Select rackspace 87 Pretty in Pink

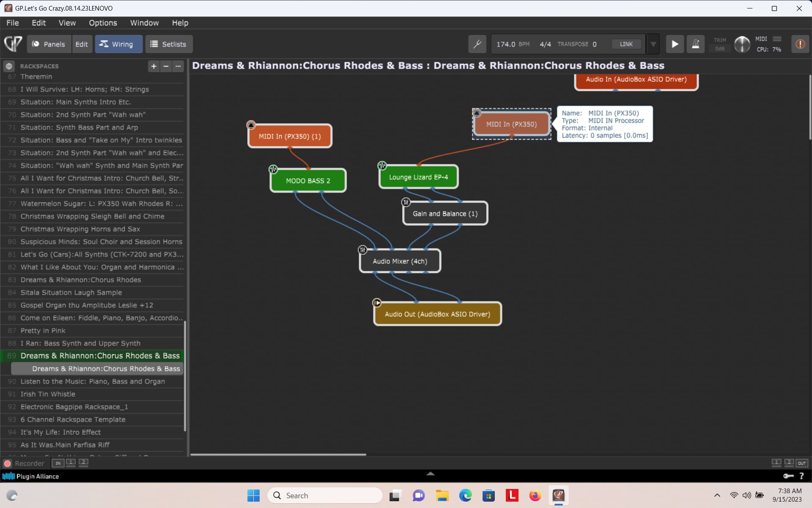click(93, 331)
